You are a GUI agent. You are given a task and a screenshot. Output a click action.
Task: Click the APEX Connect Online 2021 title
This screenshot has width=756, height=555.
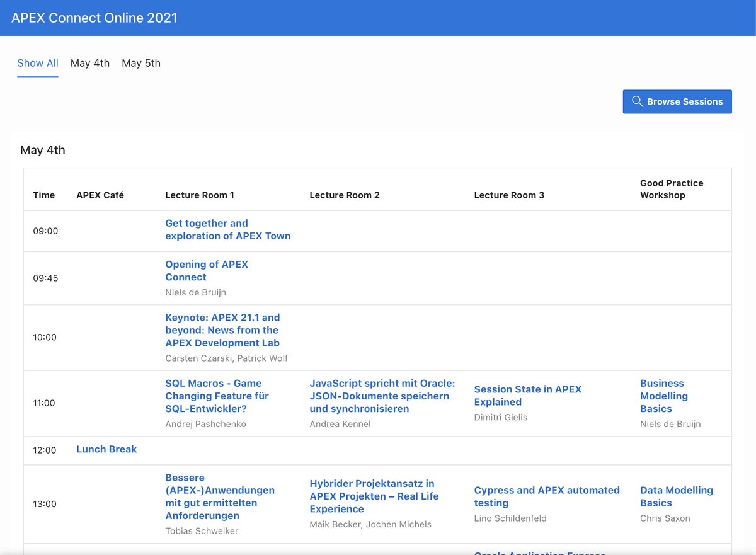(94, 18)
